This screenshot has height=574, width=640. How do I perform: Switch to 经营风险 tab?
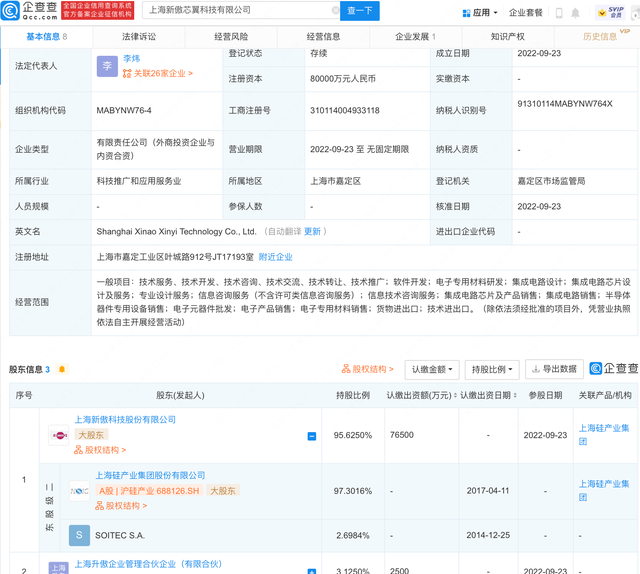[231, 37]
